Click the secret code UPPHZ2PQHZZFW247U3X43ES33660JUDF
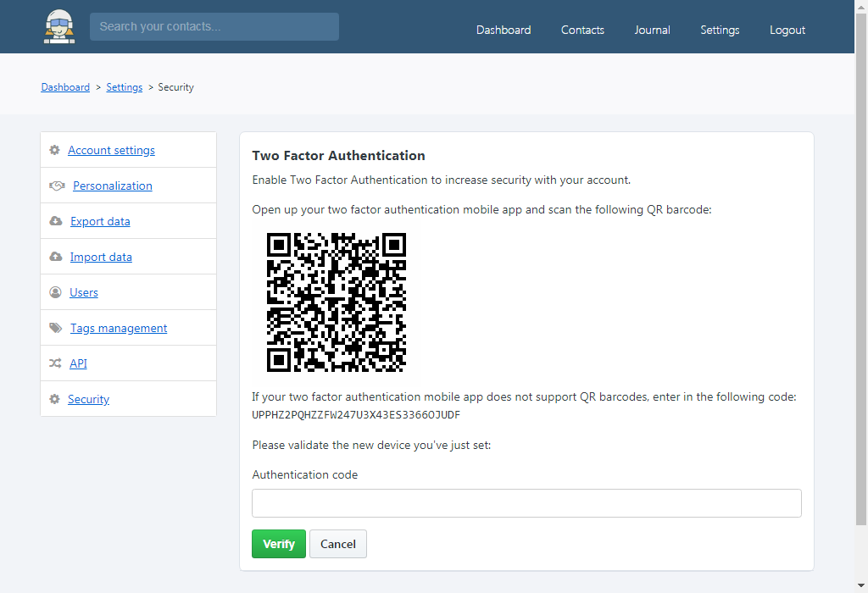 [356, 415]
